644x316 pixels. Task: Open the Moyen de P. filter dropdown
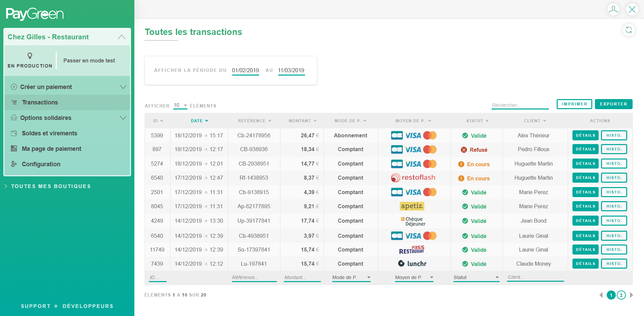[x=414, y=277]
